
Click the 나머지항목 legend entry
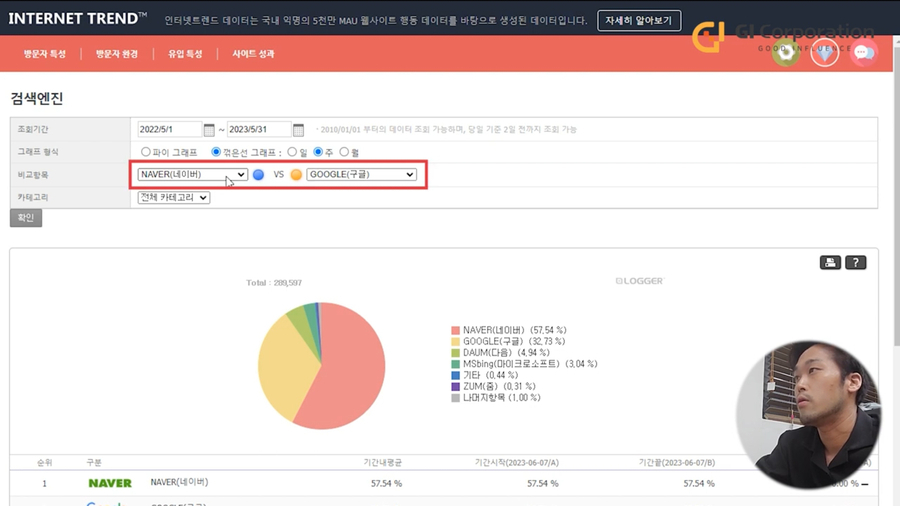pyautogui.click(x=496, y=398)
